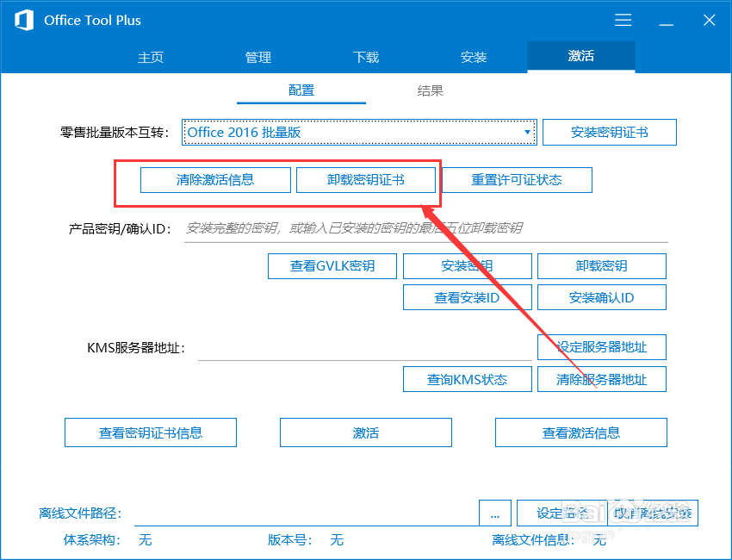Click the 安装确认ID button

pos(602,297)
